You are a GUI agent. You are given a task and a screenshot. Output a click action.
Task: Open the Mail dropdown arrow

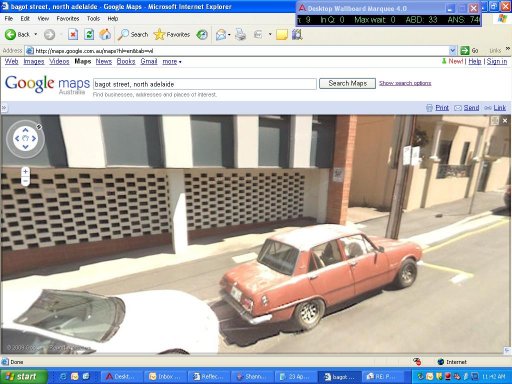point(229,34)
